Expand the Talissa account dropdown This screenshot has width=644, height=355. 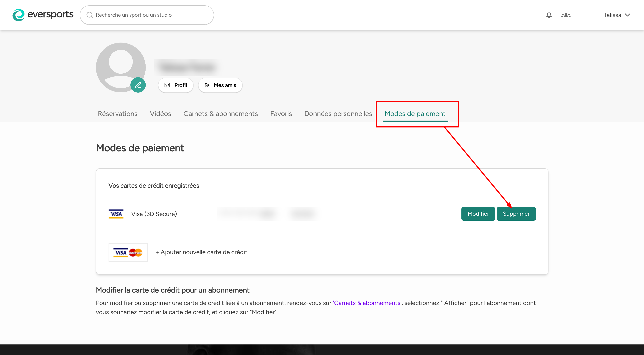coord(617,15)
